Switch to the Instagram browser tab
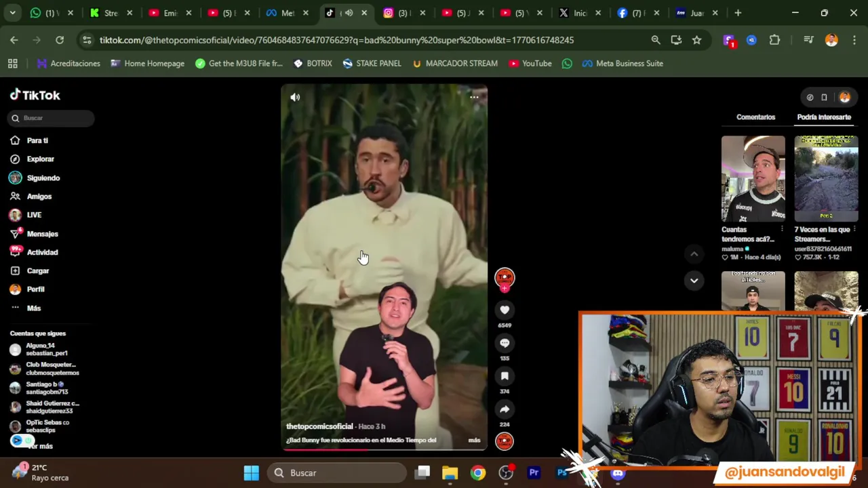The height and width of the screenshot is (488, 868). (x=406, y=13)
